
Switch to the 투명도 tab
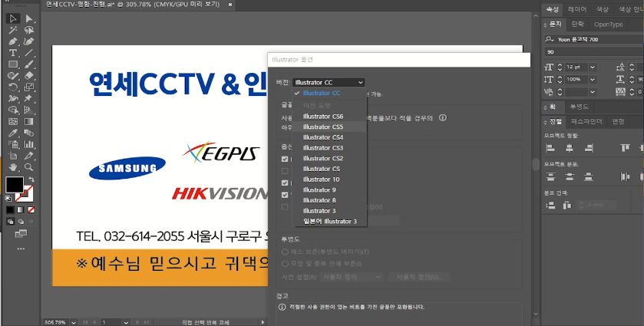tap(579, 107)
